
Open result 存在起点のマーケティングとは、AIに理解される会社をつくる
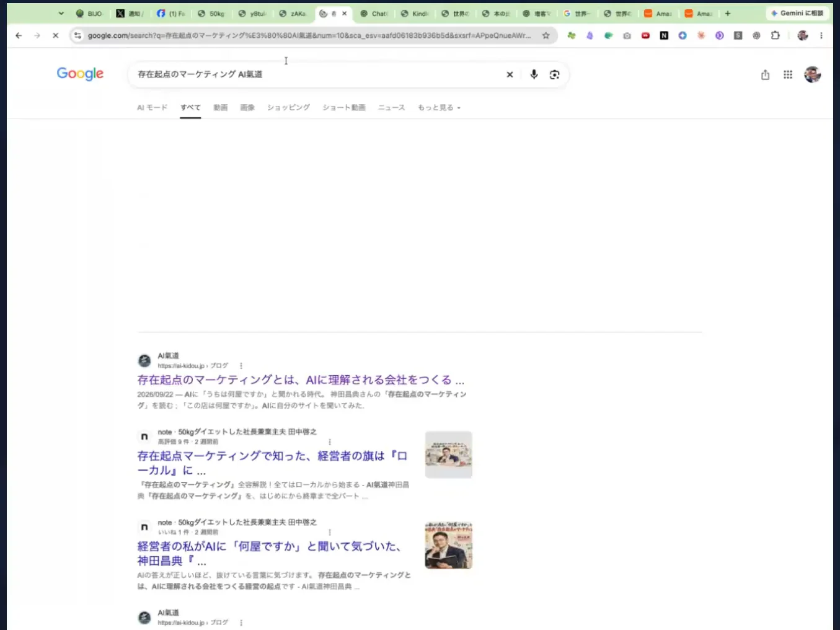tap(301, 380)
